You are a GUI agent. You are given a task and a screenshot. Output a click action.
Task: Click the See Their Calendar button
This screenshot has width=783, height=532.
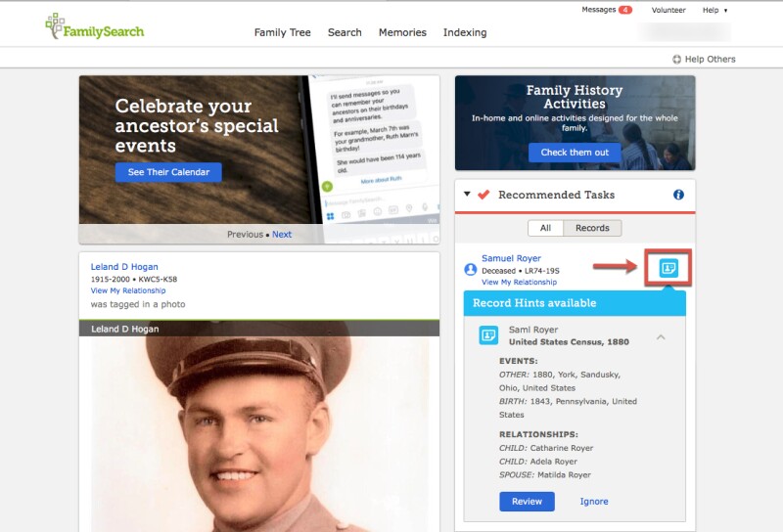click(x=168, y=172)
